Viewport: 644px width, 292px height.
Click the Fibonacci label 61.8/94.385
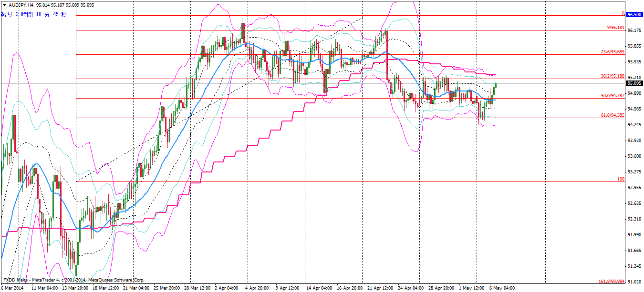coord(613,115)
